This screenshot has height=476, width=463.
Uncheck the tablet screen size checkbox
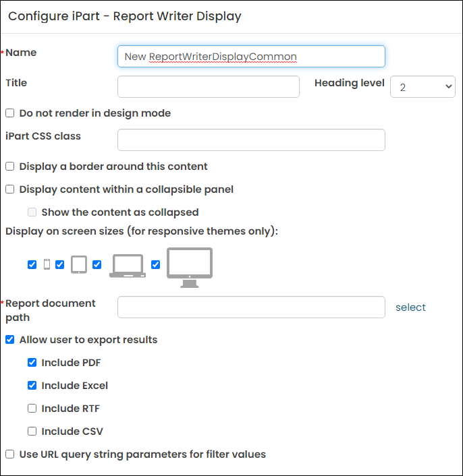pyautogui.click(x=60, y=265)
